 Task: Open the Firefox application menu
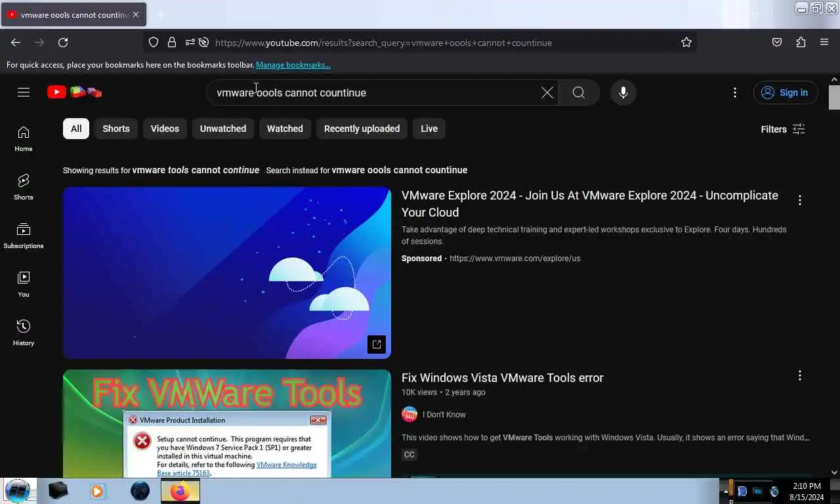[x=824, y=43]
